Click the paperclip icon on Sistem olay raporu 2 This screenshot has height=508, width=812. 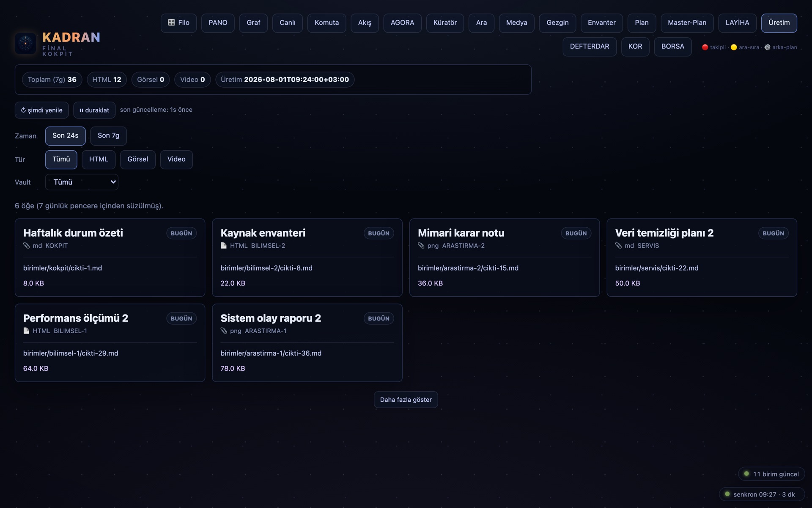(x=224, y=331)
